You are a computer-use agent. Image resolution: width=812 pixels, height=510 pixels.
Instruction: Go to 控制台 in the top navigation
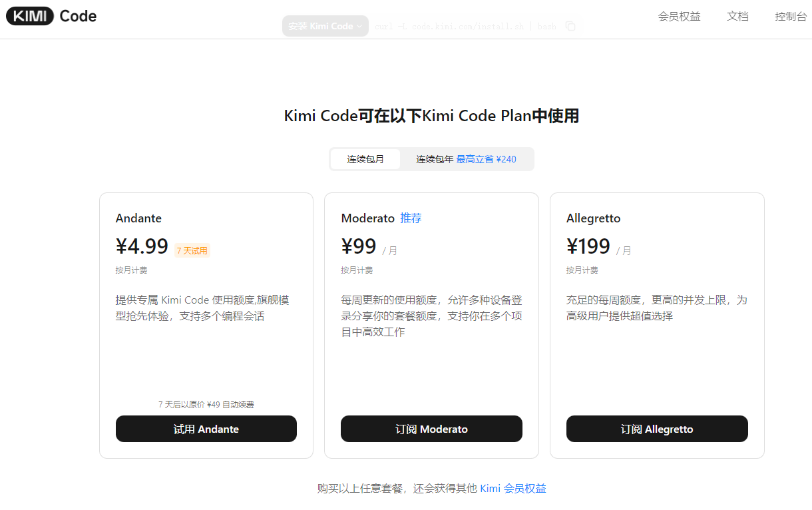click(791, 17)
